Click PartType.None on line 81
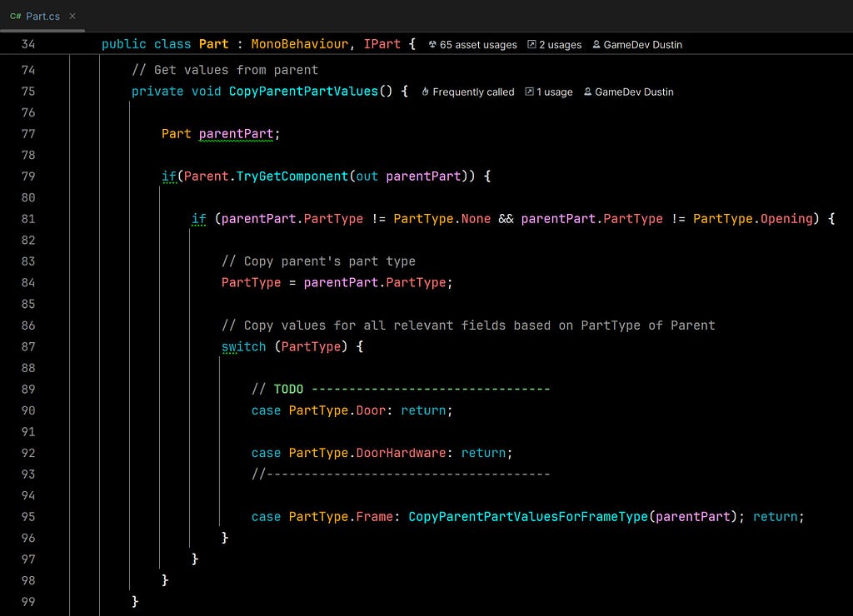Image resolution: width=853 pixels, height=616 pixels. coord(442,219)
